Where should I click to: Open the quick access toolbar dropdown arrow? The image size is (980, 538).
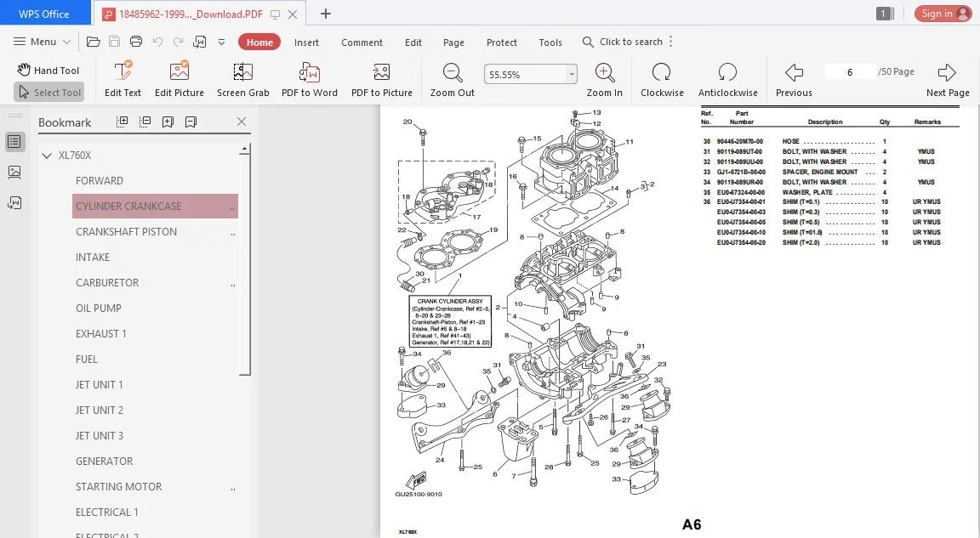pos(221,42)
